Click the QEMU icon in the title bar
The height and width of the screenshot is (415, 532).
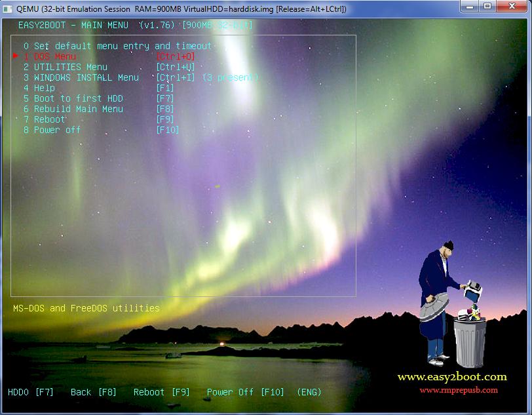point(9,9)
